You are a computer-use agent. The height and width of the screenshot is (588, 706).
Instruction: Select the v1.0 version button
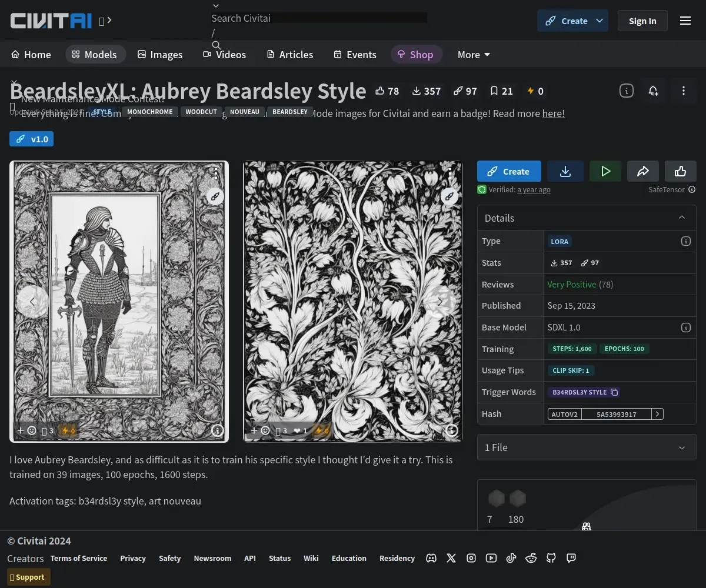[x=31, y=139]
